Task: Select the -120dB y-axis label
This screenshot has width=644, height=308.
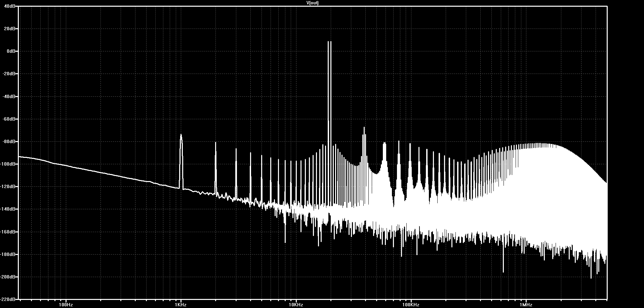Action: (x=8, y=186)
